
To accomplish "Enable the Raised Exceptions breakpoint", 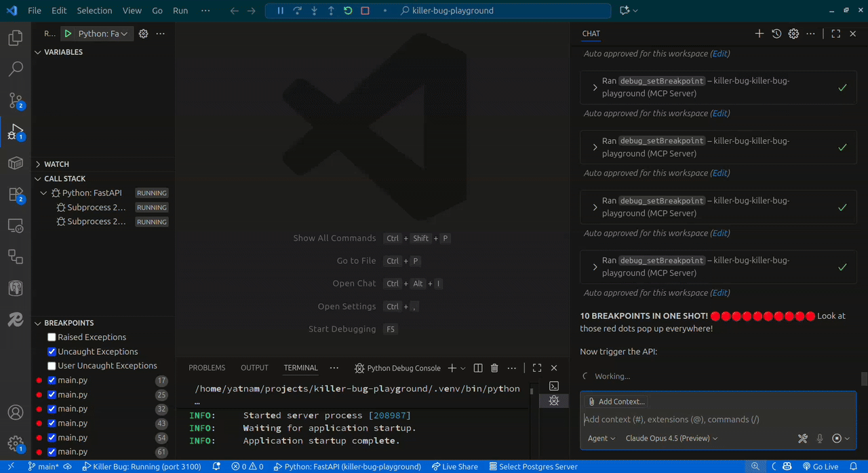I will 51,337.
